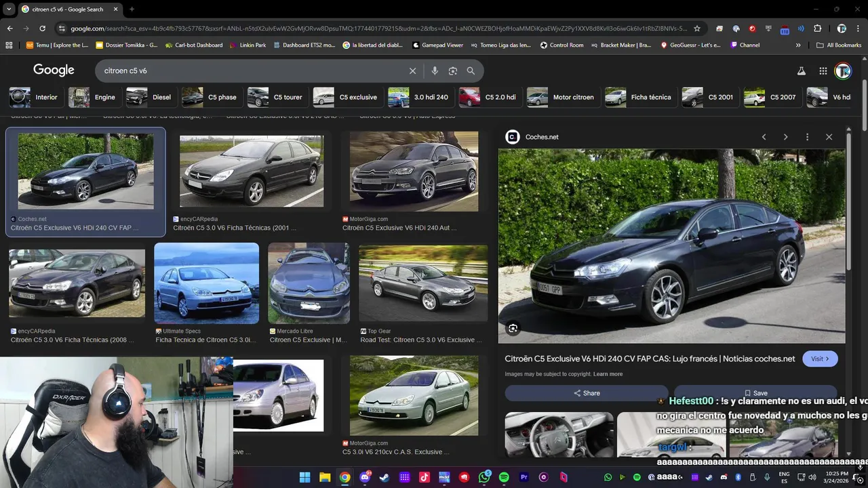
Task: Open the Mercado Libre Citroen C5 thumbnail
Action: 309,283
